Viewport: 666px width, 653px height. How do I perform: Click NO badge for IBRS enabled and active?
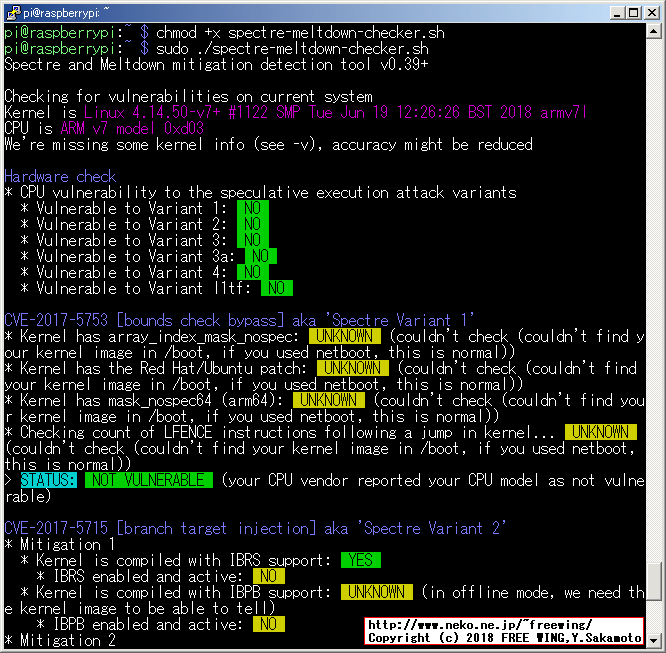pos(268,577)
